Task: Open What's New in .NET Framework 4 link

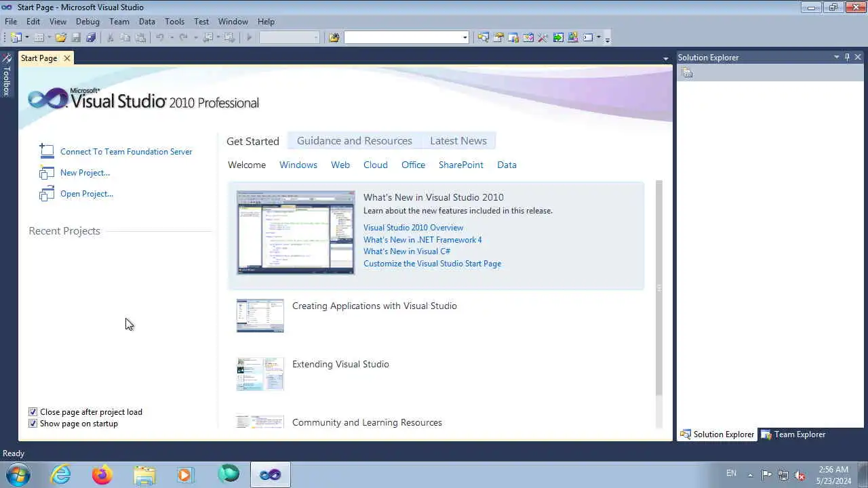Action: 422,240
